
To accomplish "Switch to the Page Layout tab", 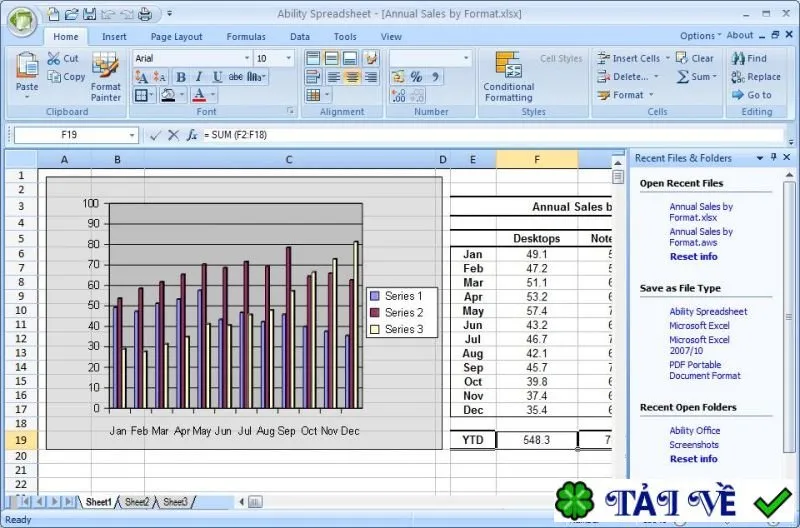I will tap(177, 37).
